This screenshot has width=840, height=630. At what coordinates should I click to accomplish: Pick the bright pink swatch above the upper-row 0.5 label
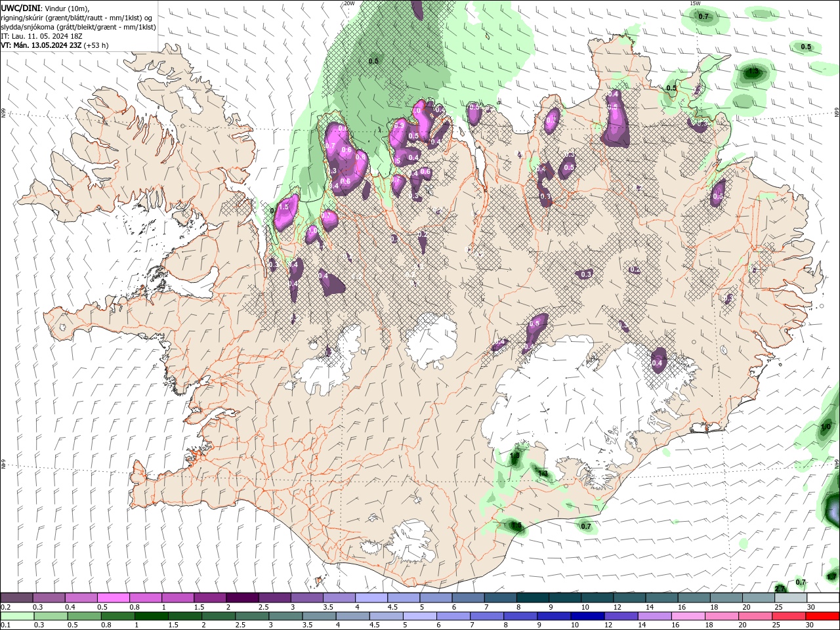113,598
